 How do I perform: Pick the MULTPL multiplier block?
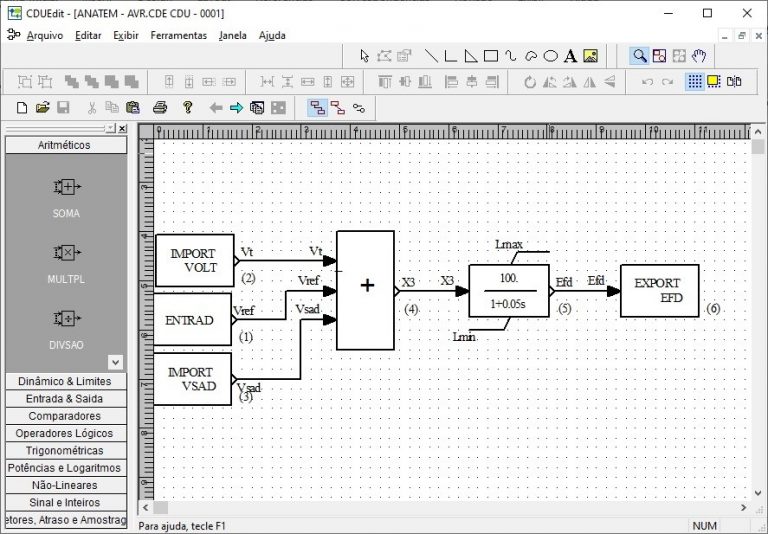(x=65, y=253)
